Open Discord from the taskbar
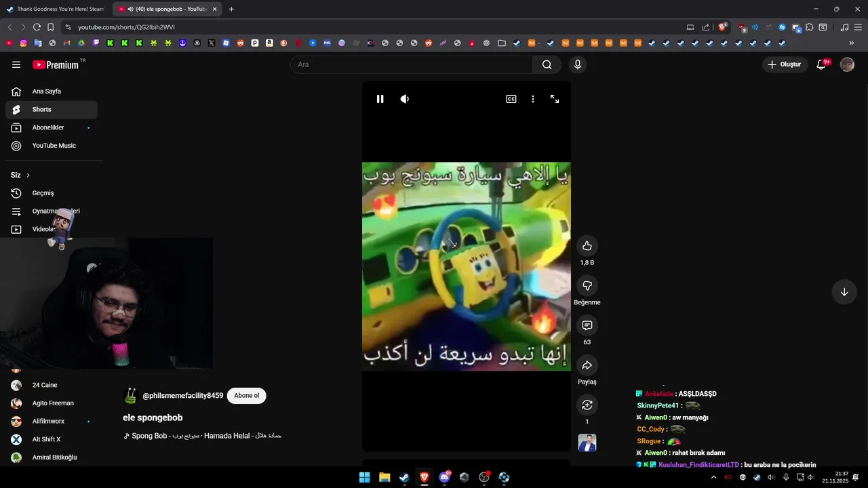 click(444, 477)
